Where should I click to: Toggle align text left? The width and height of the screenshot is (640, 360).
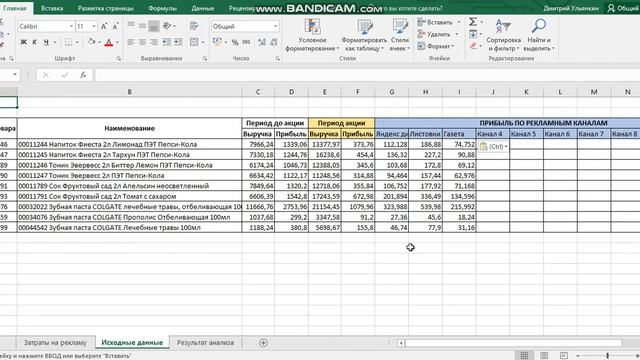[x=131, y=42]
